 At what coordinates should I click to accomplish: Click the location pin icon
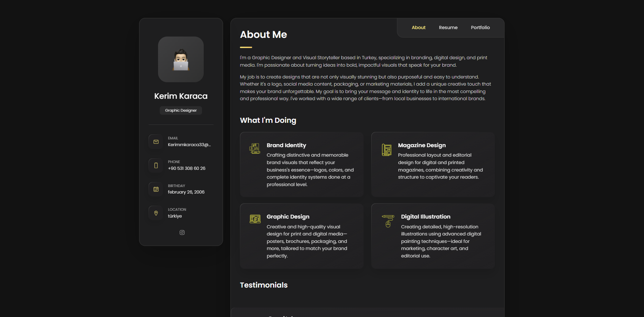[x=156, y=213]
